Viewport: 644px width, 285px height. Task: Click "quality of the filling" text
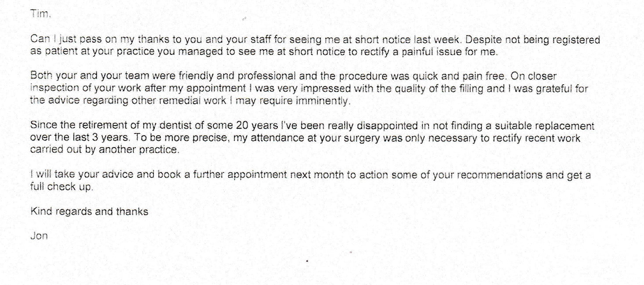[441, 88]
